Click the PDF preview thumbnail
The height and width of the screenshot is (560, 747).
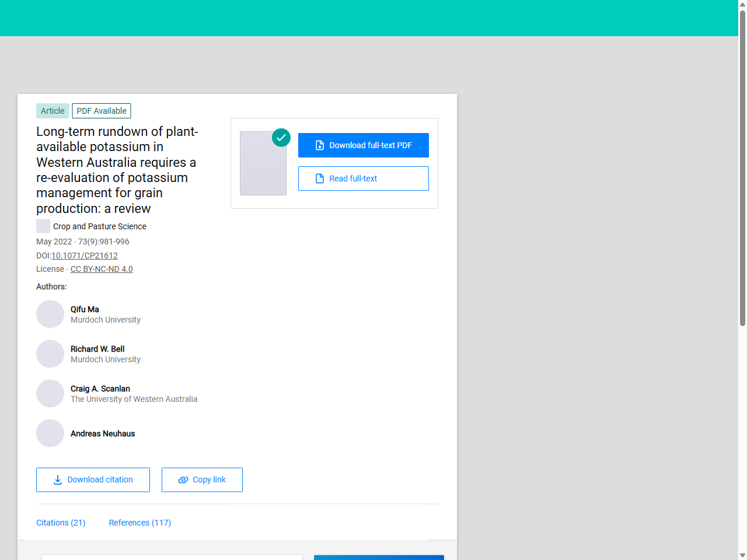263,163
